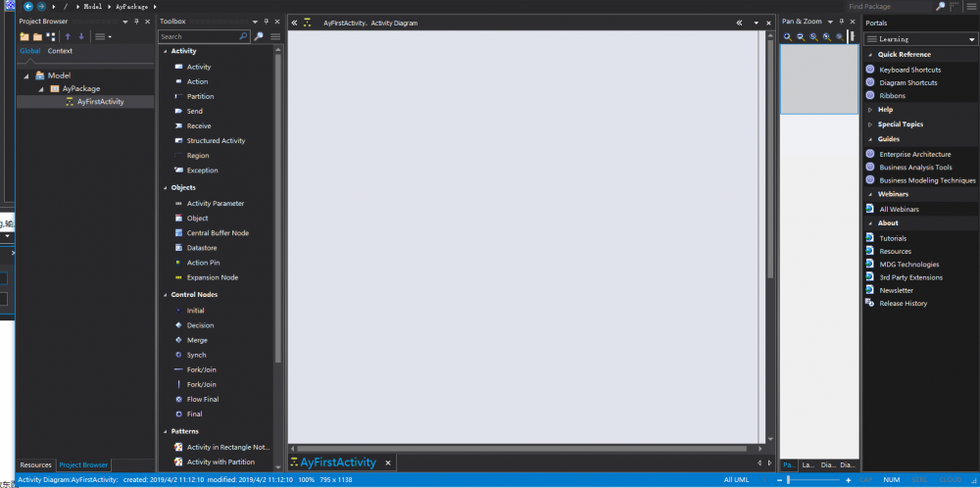Pin the Toolbox panel

pyautogui.click(x=267, y=22)
